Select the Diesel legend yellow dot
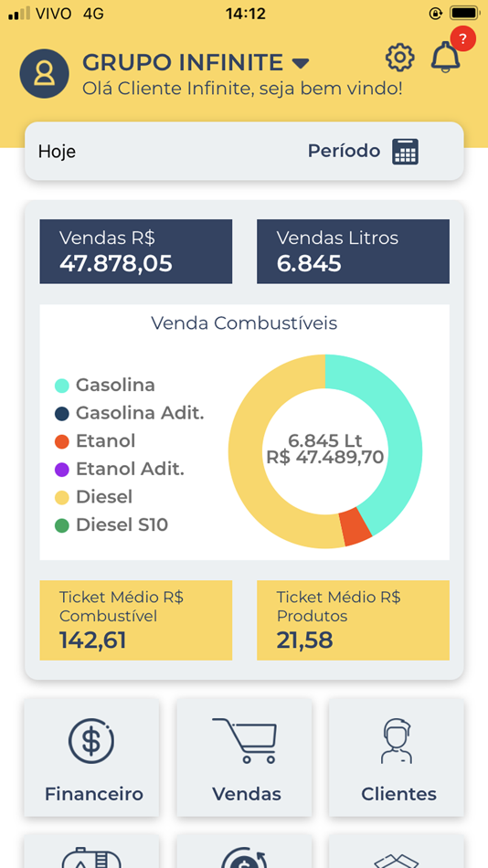488x868 pixels. [x=62, y=498]
